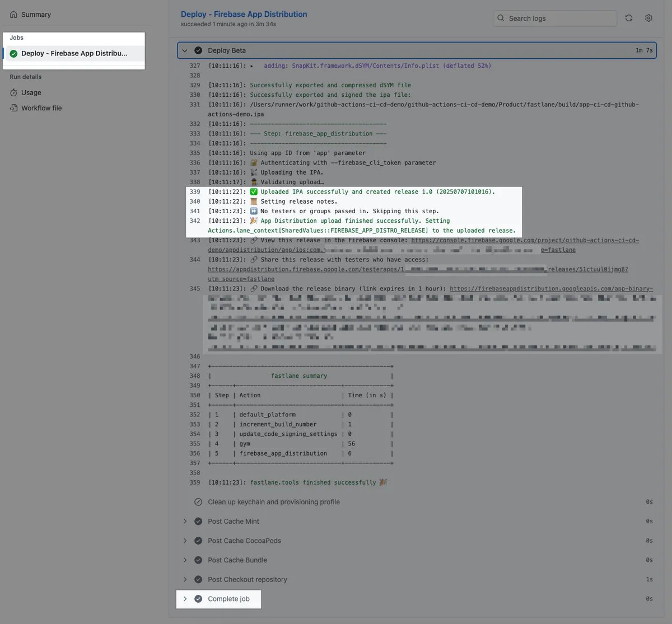Click the skipped icon beside Clean up keychain
The height and width of the screenshot is (624, 672).
coord(198,502)
